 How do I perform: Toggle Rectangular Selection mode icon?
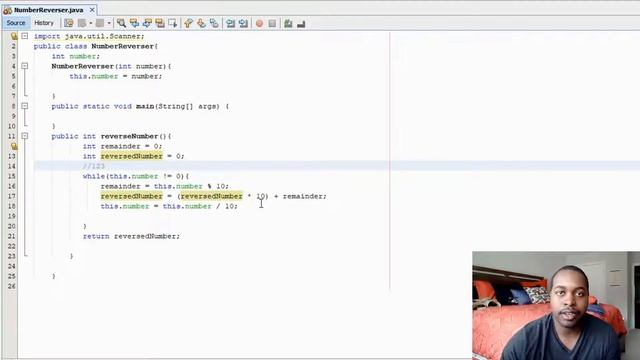tap(173, 23)
